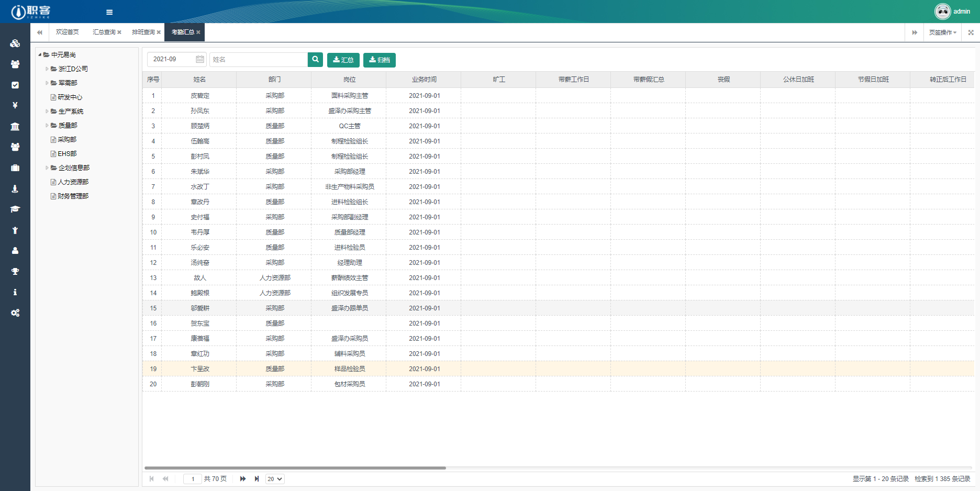Open the single user sidebar icon
This screenshot has height=491, width=980.
tap(15, 251)
